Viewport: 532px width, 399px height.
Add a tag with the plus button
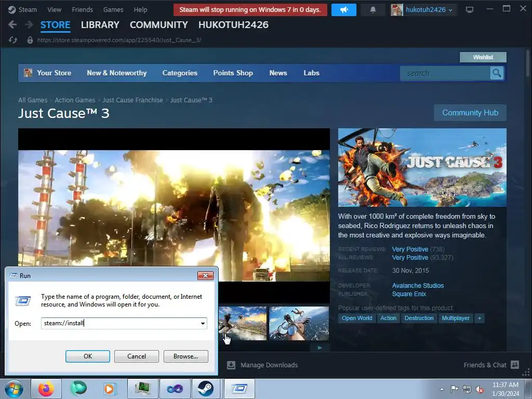click(480, 318)
